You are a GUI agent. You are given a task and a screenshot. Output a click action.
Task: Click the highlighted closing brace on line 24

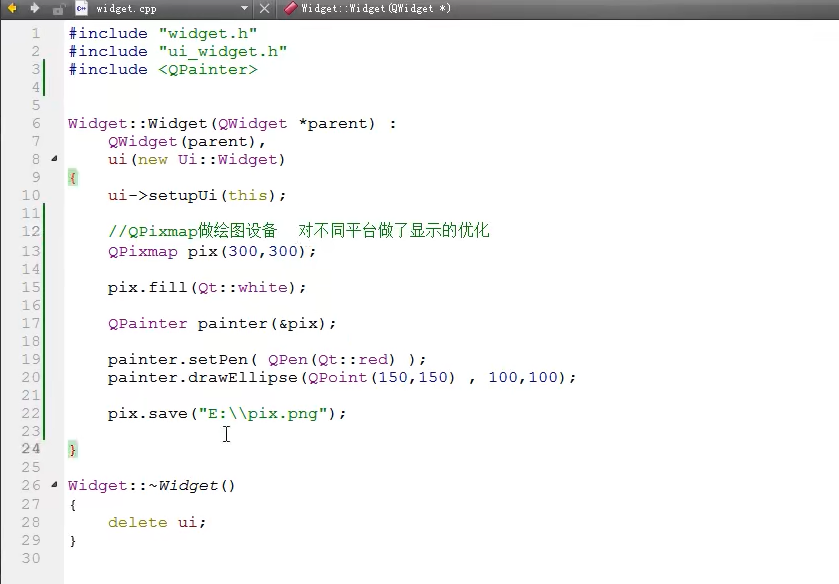pos(73,449)
